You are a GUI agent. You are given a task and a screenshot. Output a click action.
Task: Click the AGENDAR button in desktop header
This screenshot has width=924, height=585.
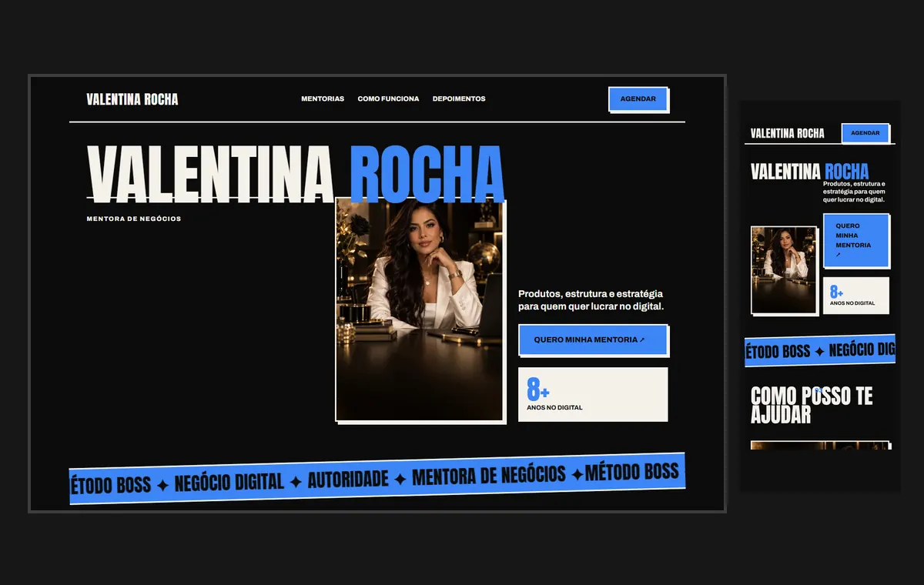coord(638,99)
